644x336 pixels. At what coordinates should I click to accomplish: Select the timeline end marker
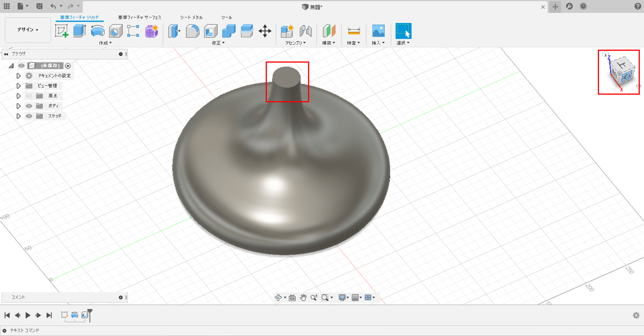pyautogui.click(x=90, y=315)
